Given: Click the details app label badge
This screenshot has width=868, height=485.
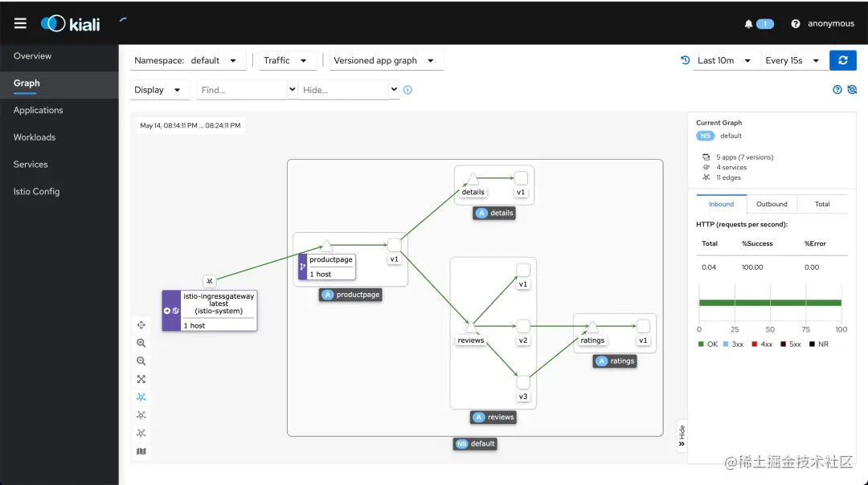Looking at the screenshot, I should (x=494, y=213).
